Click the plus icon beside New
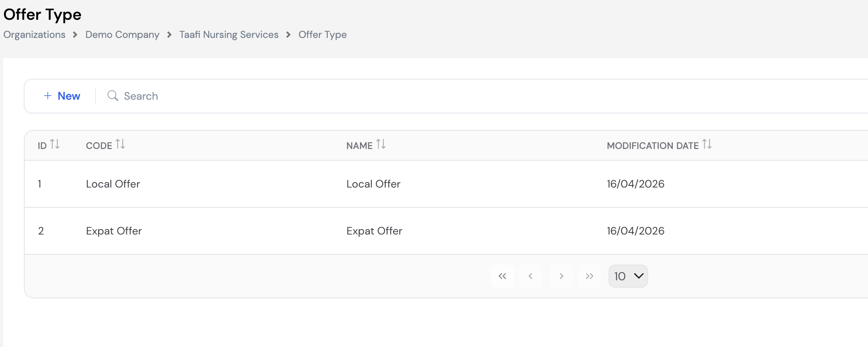The image size is (868, 347). [x=48, y=96]
